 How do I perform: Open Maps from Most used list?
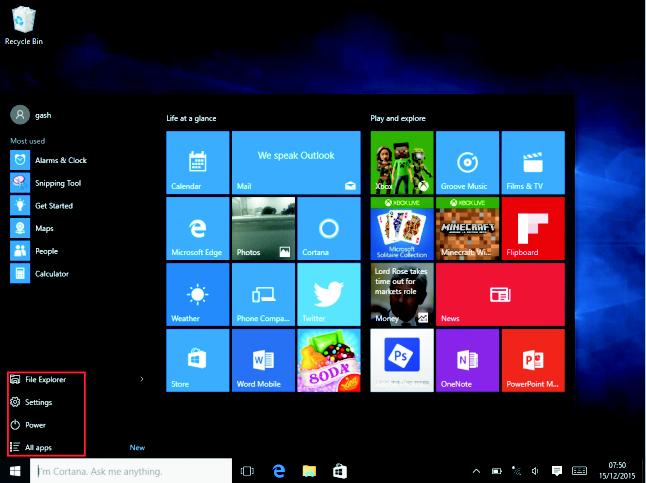coord(32,228)
